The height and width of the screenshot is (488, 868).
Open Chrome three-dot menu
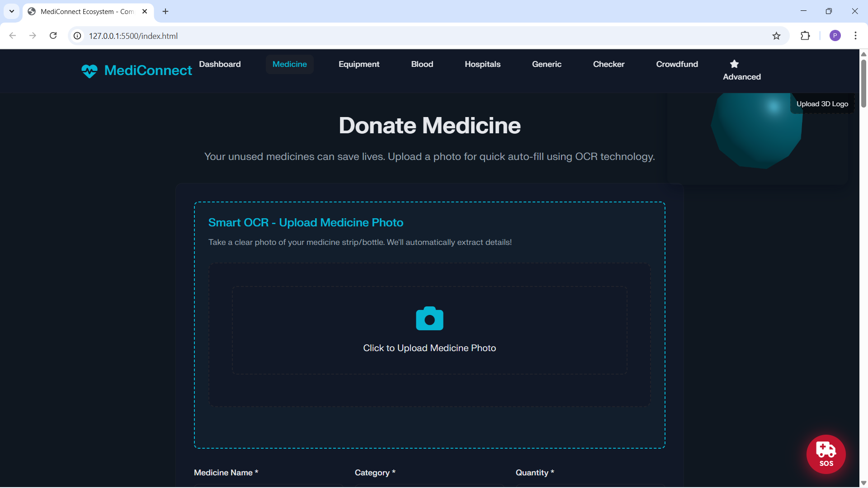(x=855, y=36)
